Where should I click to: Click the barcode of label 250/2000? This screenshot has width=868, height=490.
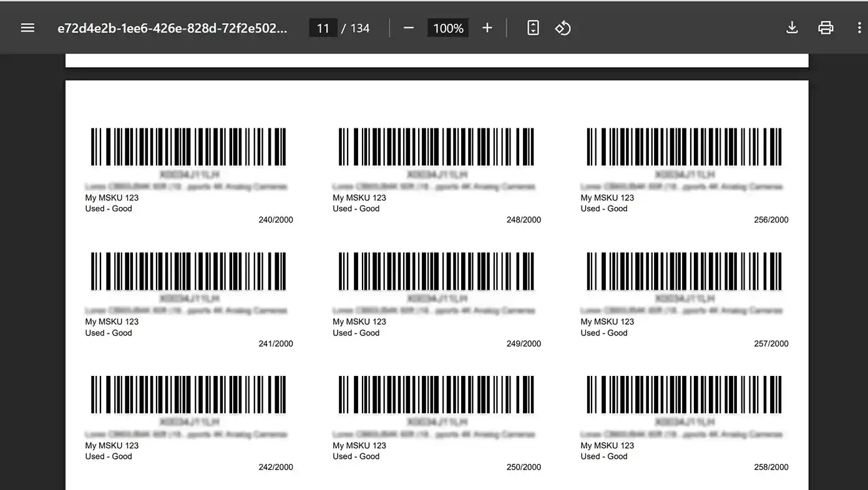(436, 394)
